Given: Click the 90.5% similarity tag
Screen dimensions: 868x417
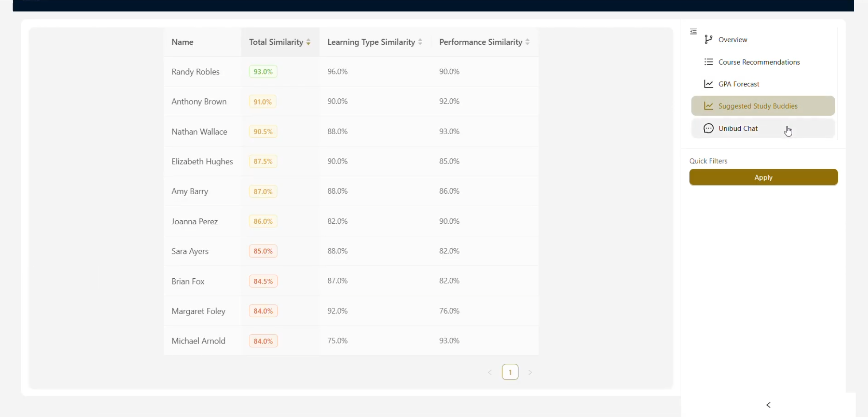Looking at the screenshot, I should pyautogui.click(x=263, y=132).
